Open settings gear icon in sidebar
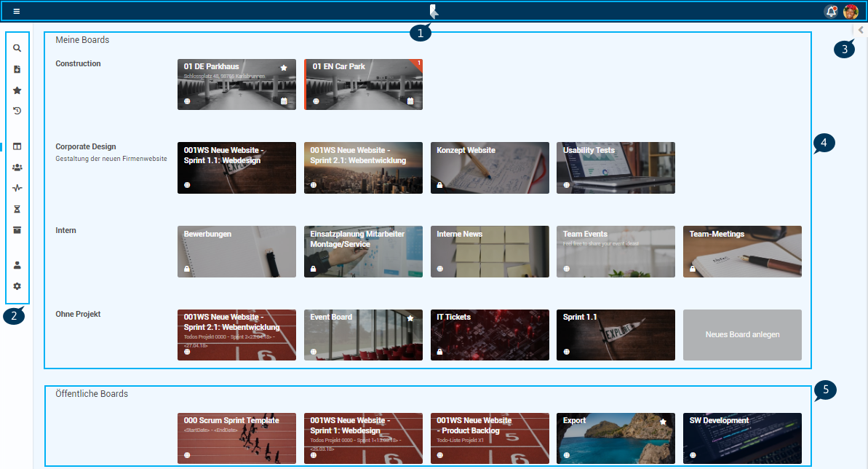Viewport: 868px width, 469px height. tap(17, 286)
